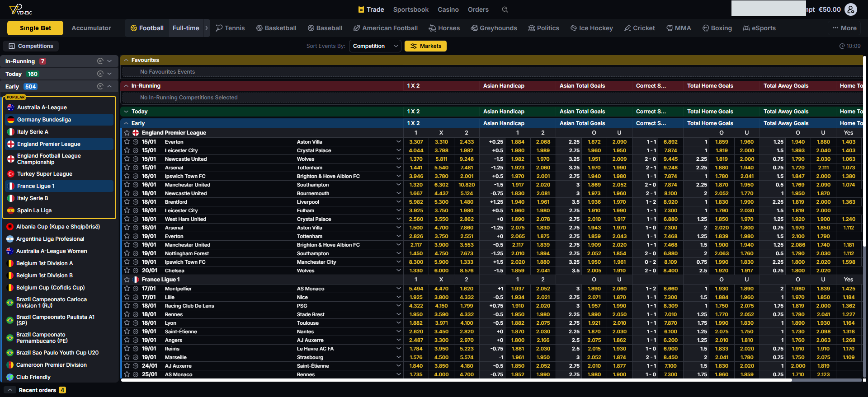Collapse the Favourites section

point(126,60)
